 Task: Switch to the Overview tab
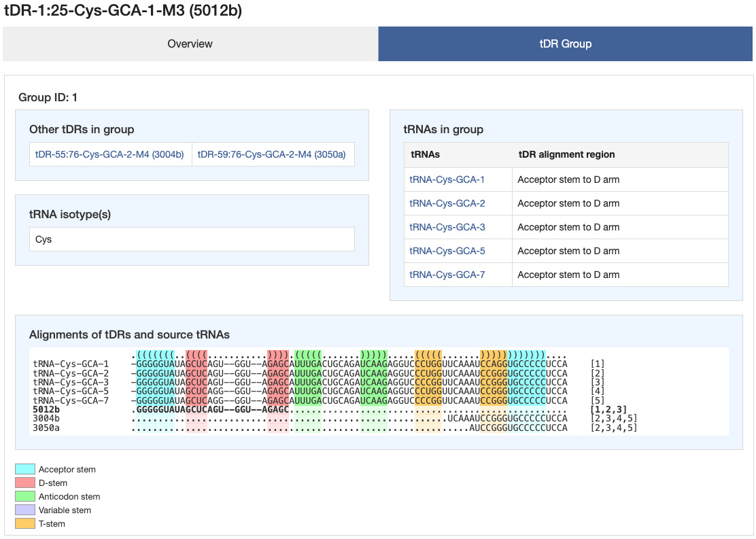point(190,44)
